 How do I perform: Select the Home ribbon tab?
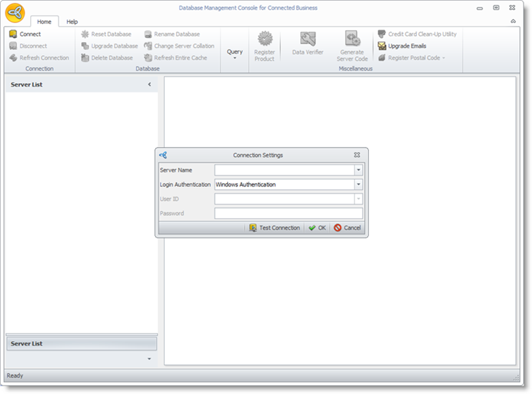pos(44,22)
